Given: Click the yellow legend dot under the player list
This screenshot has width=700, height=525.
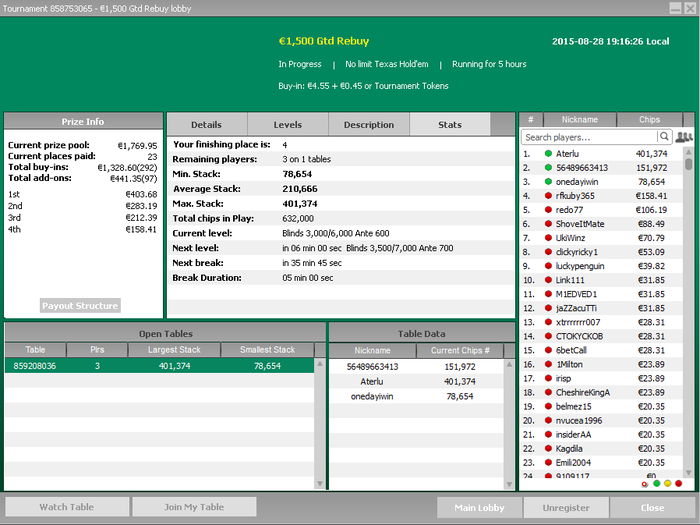Looking at the screenshot, I should [x=667, y=483].
